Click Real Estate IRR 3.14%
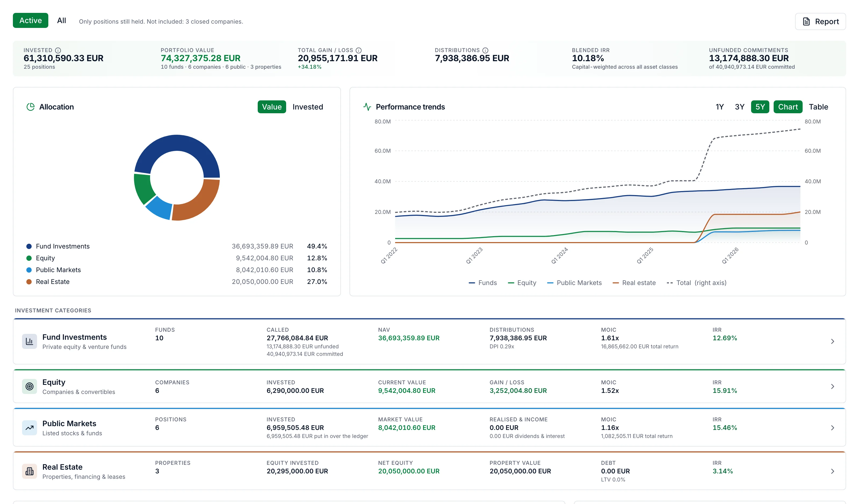The image size is (859, 504). 723,471
